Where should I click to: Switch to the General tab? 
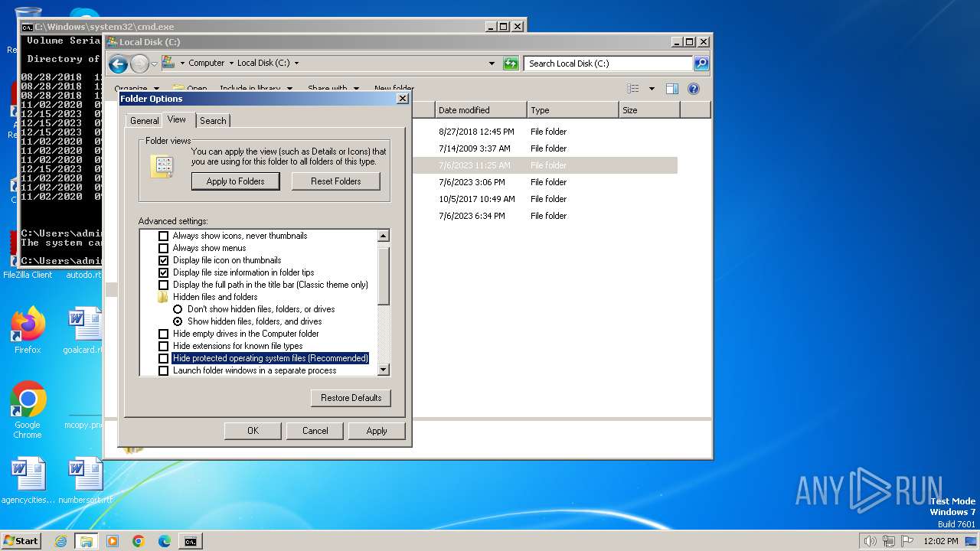click(x=144, y=121)
